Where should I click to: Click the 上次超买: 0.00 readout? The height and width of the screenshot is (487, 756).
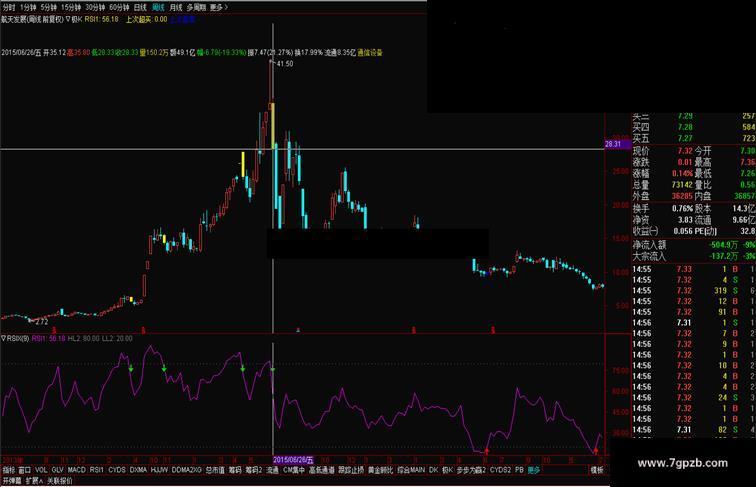[147, 19]
